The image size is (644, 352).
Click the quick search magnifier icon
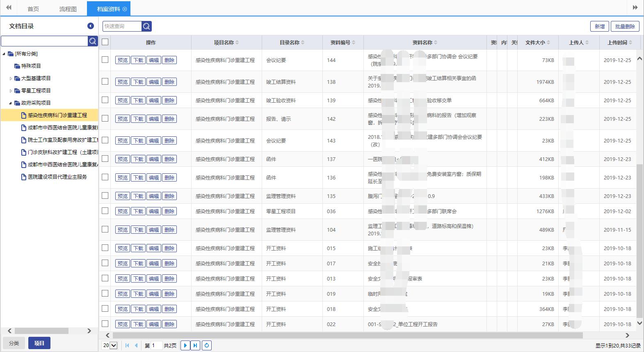[x=146, y=26]
